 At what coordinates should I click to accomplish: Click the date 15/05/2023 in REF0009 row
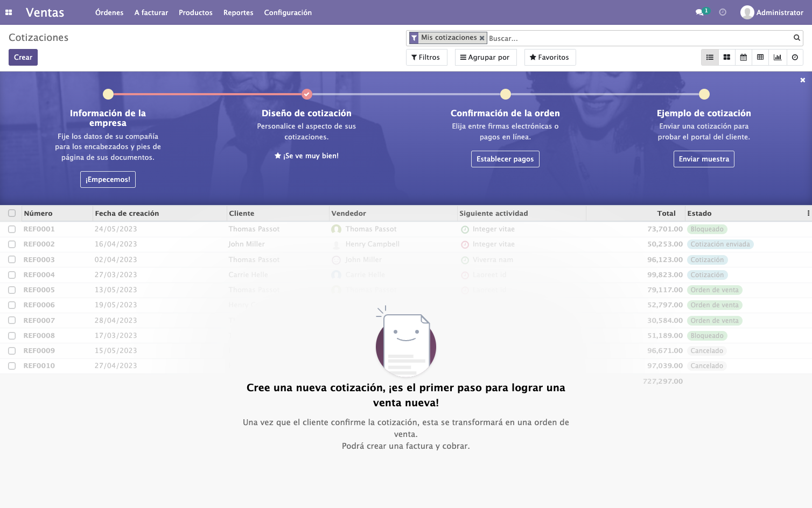116,351
